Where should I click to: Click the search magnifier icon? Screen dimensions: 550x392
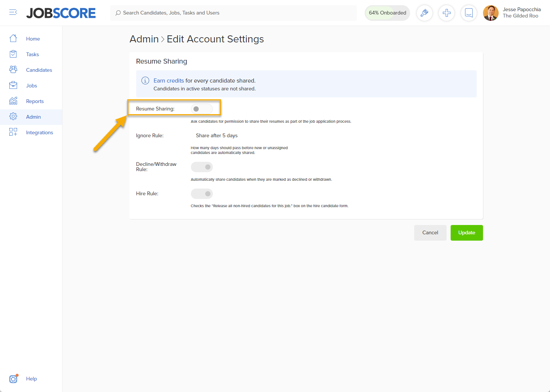pyautogui.click(x=118, y=13)
